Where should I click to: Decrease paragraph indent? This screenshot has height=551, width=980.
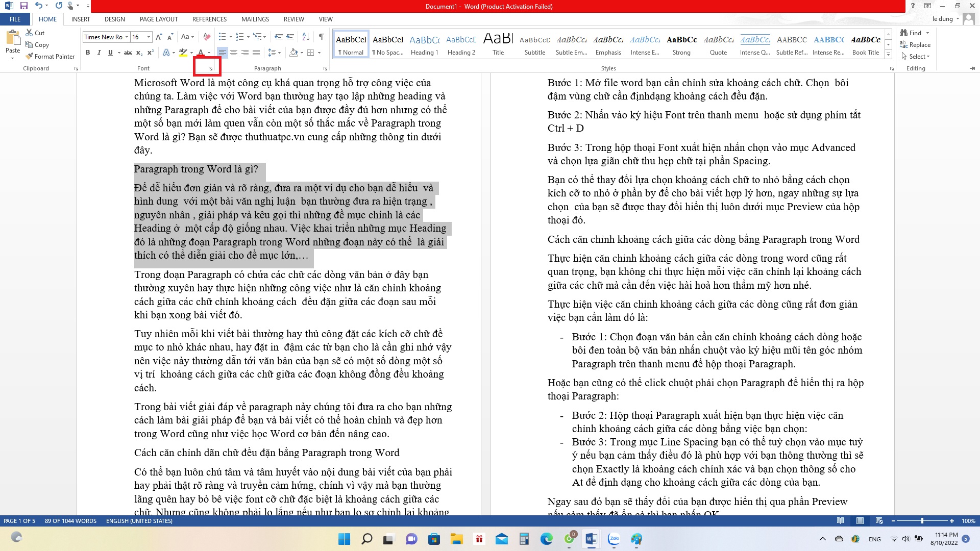click(278, 37)
